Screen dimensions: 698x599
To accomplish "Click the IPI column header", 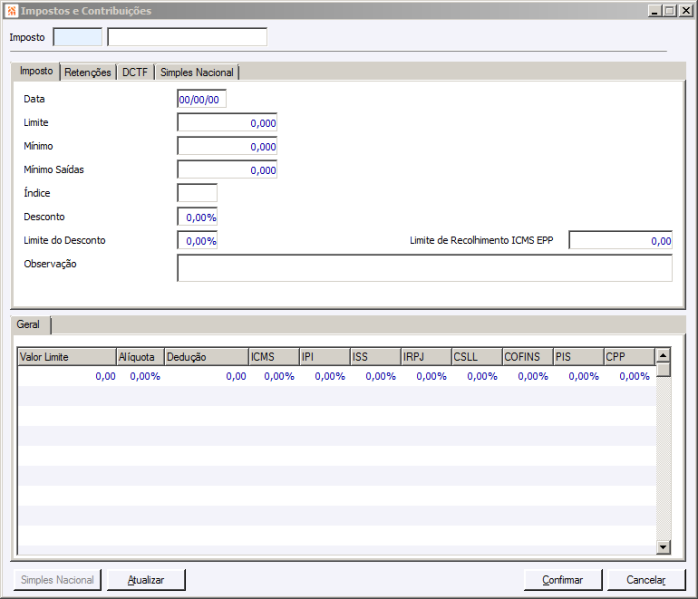I will click(x=325, y=357).
